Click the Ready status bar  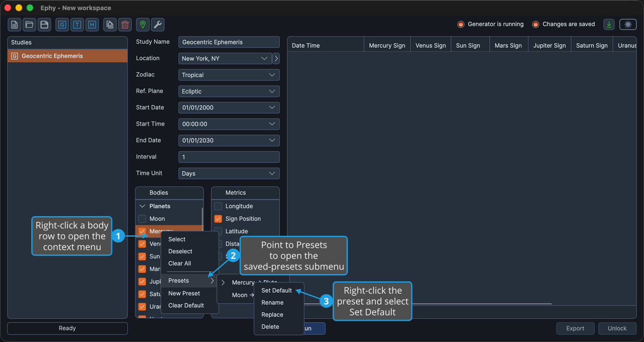68,328
